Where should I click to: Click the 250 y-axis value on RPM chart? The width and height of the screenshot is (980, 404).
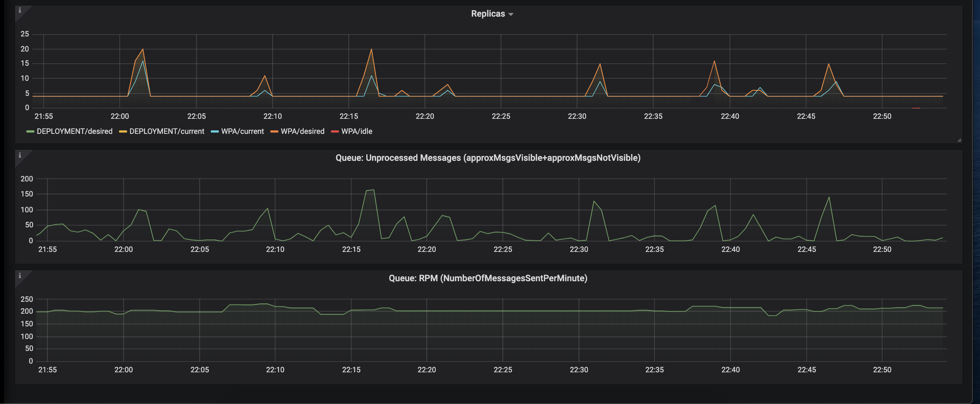[x=27, y=299]
